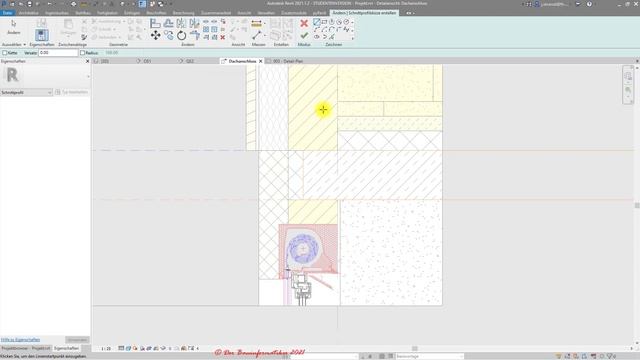Click the red delete icon in Ändern panel
Image resolution: width=640 pixels, height=360 pixels.
223,37
